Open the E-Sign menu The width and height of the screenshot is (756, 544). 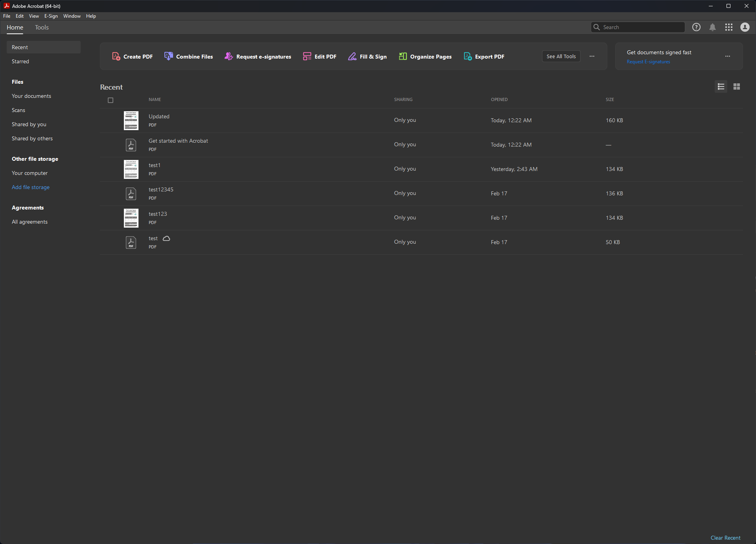pyautogui.click(x=51, y=16)
